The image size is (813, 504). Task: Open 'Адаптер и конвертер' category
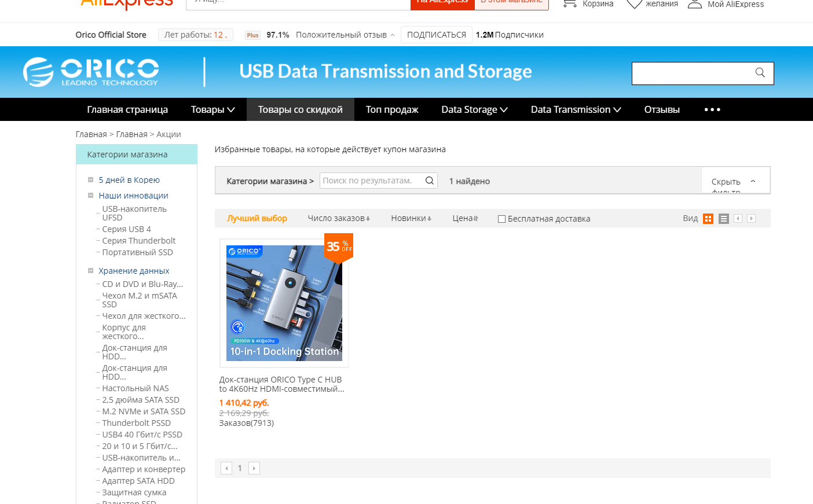click(144, 469)
